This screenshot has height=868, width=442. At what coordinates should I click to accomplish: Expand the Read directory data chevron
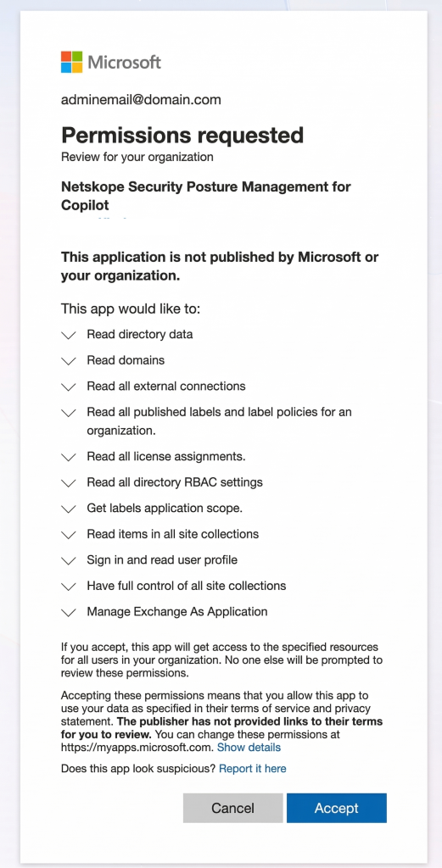[68, 335]
